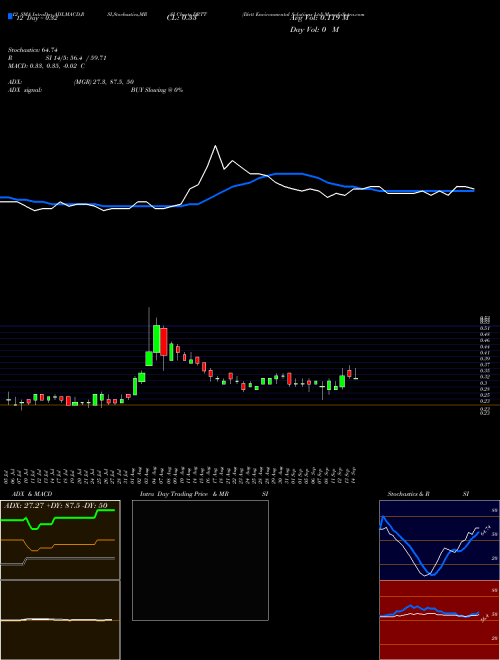Click the last candlestick on the chart
This screenshot has width=500, height=660.
point(356,378)
